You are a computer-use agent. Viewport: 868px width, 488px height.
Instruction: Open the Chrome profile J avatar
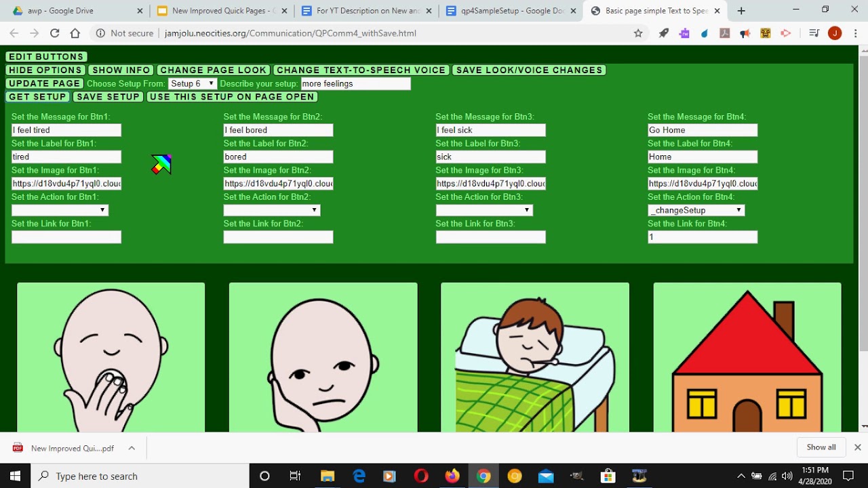[x=835, y=33]
